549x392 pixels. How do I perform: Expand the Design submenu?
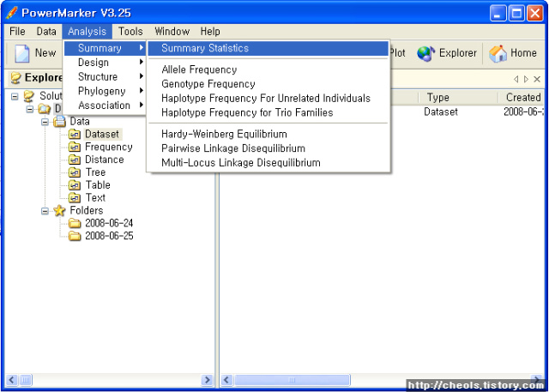click(105, 63)
